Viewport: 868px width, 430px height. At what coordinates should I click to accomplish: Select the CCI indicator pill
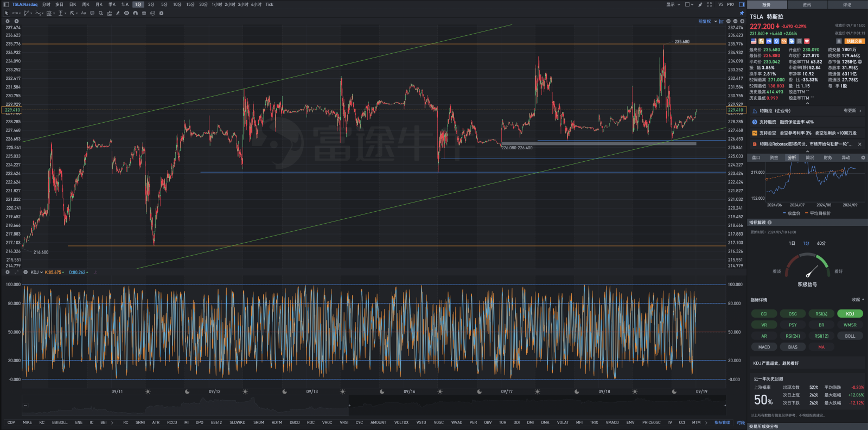coord(764,314)
